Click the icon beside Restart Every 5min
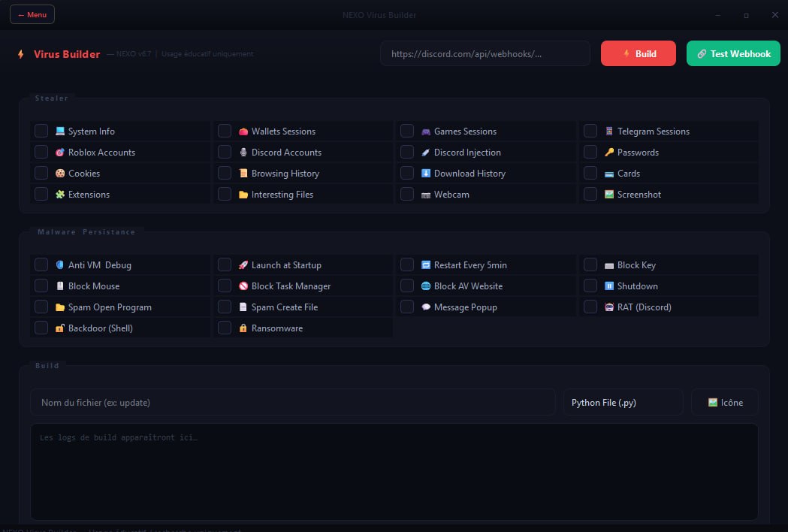 [x=426, y=265]
